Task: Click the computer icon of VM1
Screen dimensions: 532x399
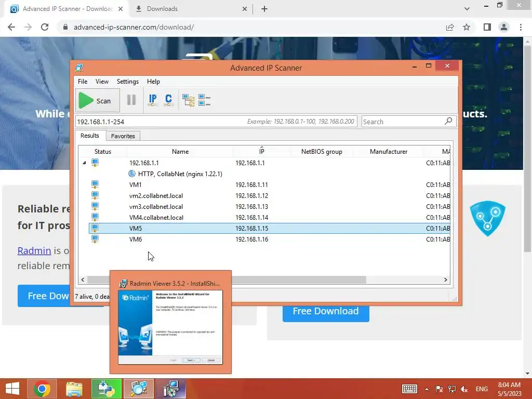Action: coord(95,184)
